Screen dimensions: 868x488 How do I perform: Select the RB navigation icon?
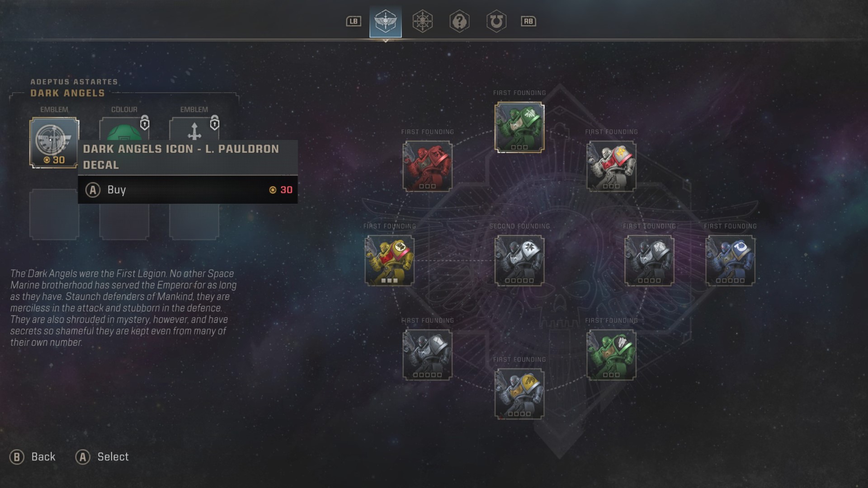527,21
